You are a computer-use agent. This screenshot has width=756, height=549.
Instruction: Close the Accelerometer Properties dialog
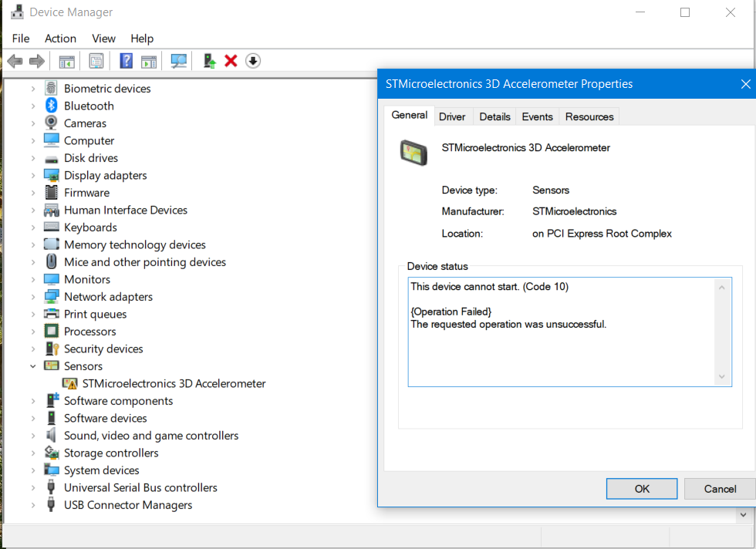coord(745,84)
